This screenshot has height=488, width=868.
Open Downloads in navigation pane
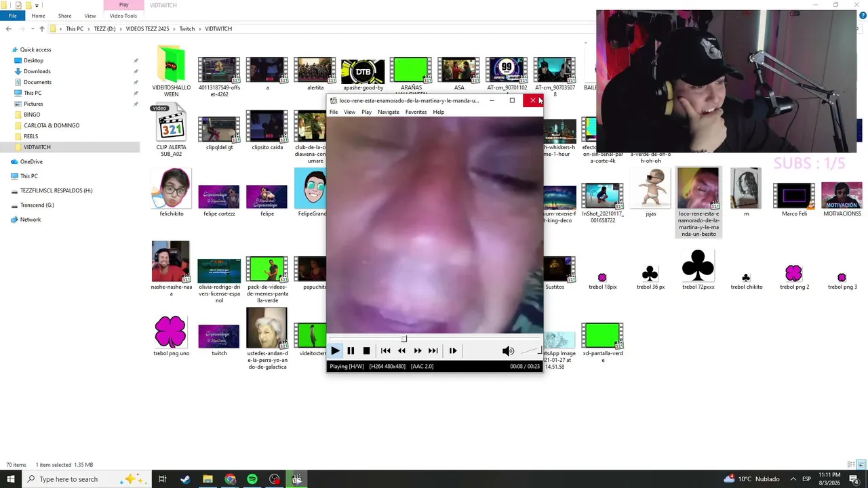click(37, 71)
